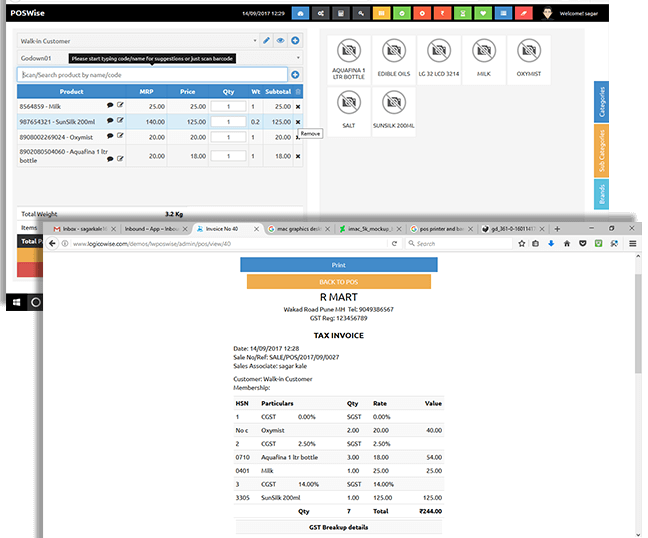Open the Sub Categories side tab
Viewport: 648px width, 538px height.
coord(601,151)
